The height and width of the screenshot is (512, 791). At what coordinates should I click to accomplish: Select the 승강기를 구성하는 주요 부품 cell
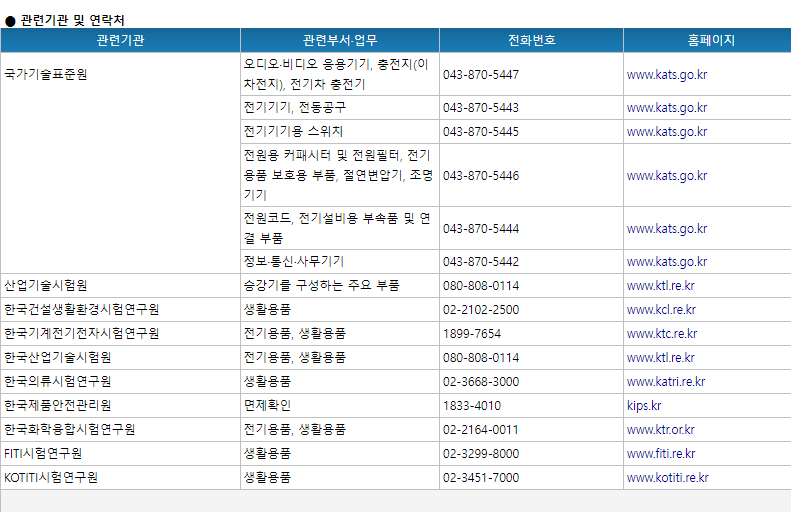click(x=340, y=286)
